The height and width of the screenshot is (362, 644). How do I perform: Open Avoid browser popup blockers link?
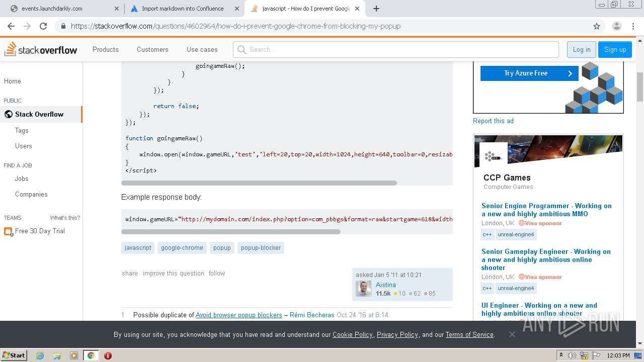coord(238,315)
